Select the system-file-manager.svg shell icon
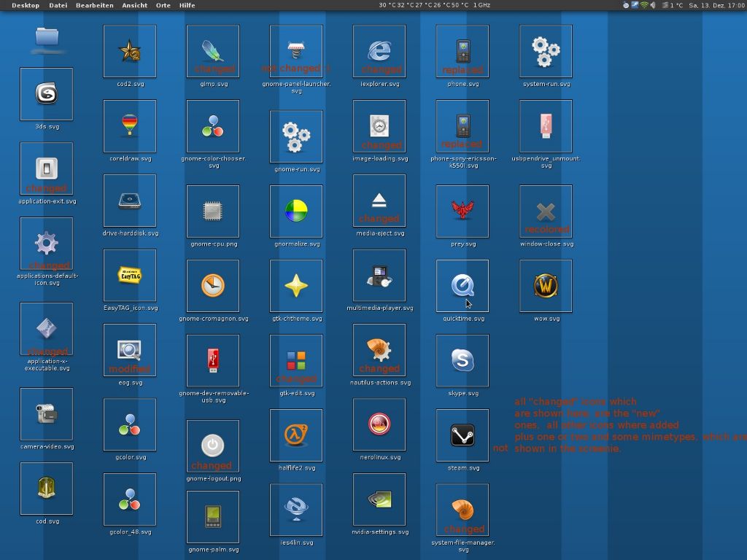747x560 pixels. (462, 510)
